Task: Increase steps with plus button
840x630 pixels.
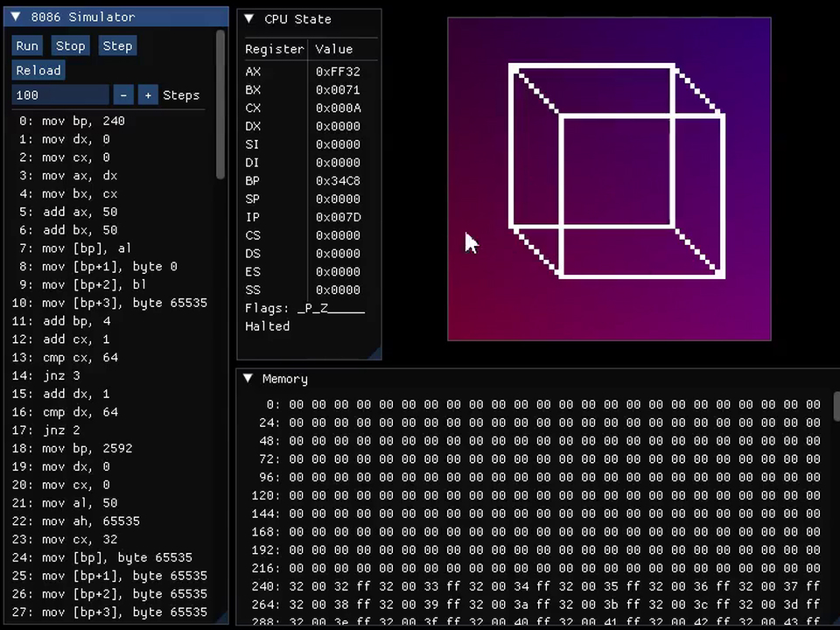Action: (x=147, y=94)
